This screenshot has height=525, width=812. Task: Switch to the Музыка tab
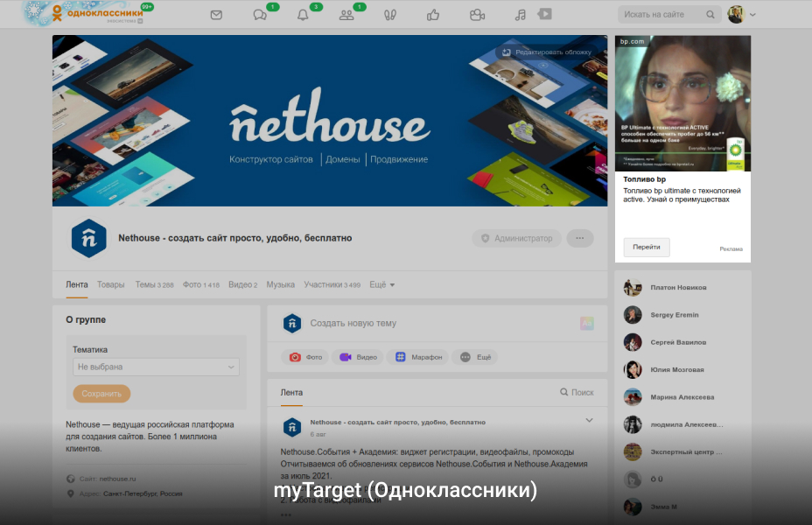coord(281,284)
